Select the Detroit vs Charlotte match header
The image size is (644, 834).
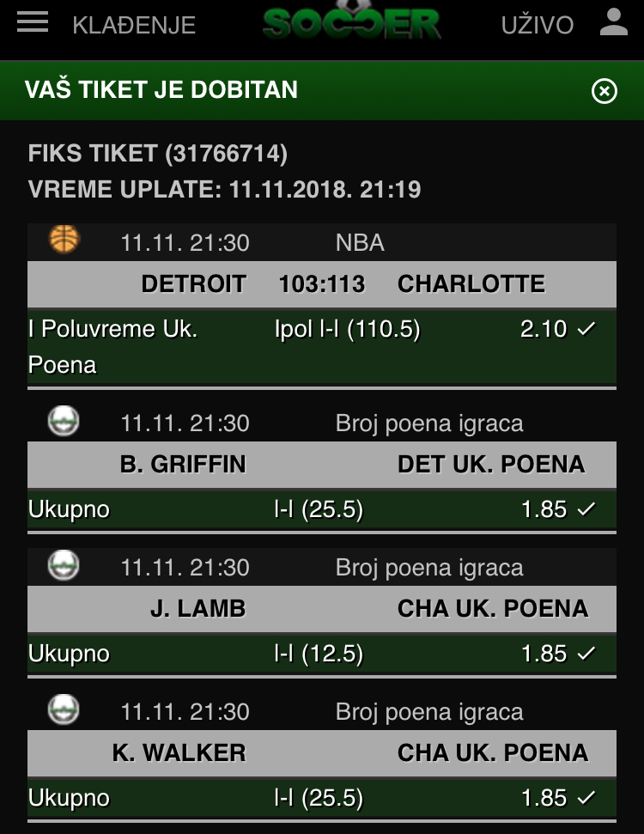[322, 284]
